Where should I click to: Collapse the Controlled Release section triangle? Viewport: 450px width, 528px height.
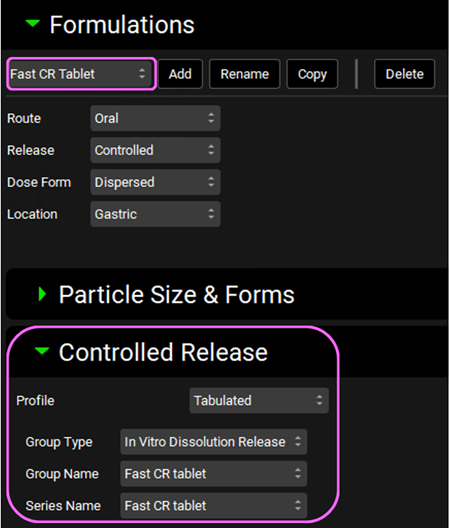tap(42, 351)
